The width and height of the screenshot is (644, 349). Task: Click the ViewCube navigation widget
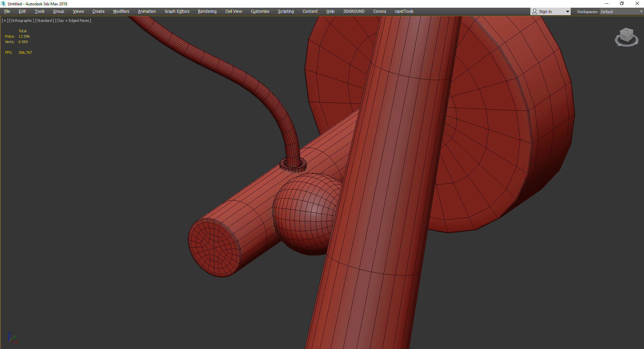627,37
